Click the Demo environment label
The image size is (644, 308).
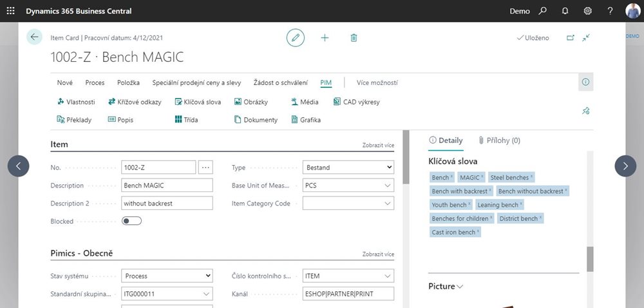coord(520,11)
